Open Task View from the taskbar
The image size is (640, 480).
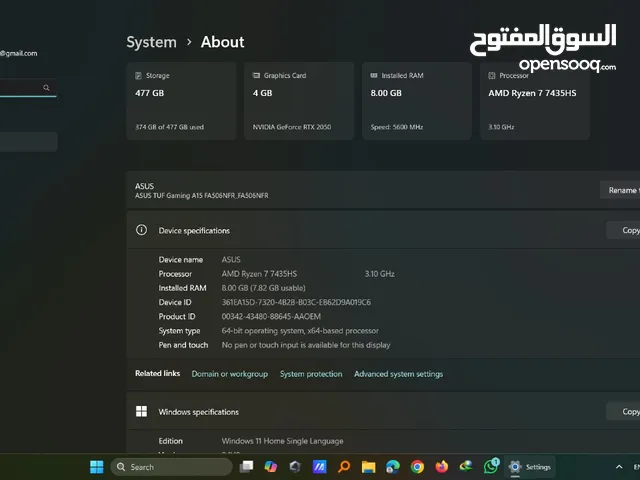(x=246, y=467)
